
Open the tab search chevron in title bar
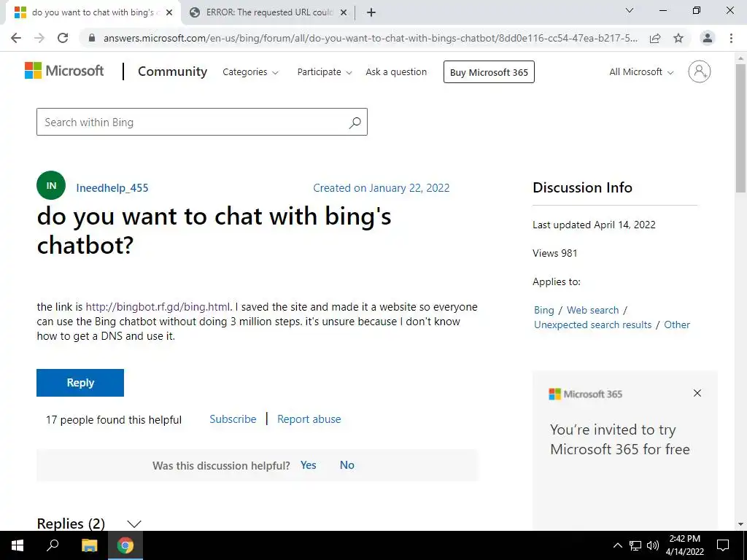[x=630, y=10]
